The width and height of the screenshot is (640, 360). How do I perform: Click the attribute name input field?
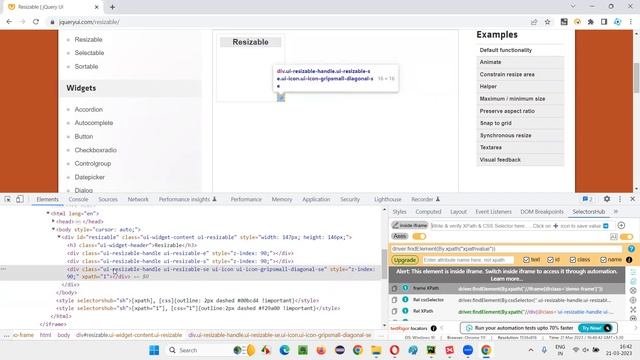tap(468, 260)
